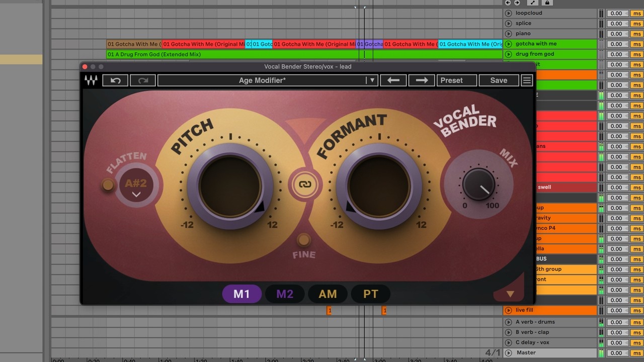Viewport: 644px width, 362px height.
Task: Toggle ms delay unit for live fill track
Action: [636, 310]
